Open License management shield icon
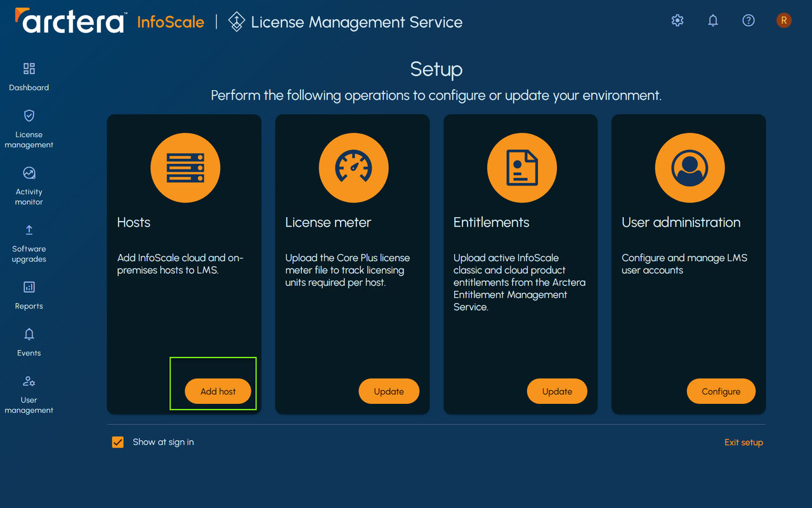This screenshot has width=812, height=508. click(x=29, y=116)
